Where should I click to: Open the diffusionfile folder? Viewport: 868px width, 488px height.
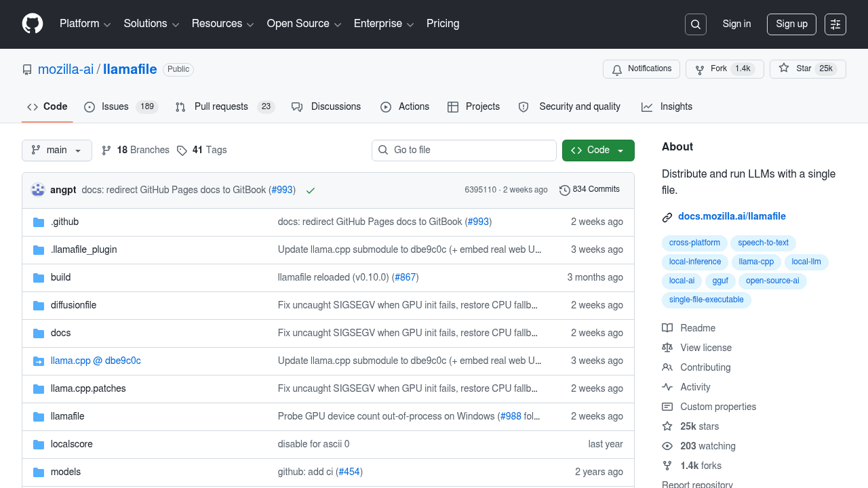coord(73,306)
